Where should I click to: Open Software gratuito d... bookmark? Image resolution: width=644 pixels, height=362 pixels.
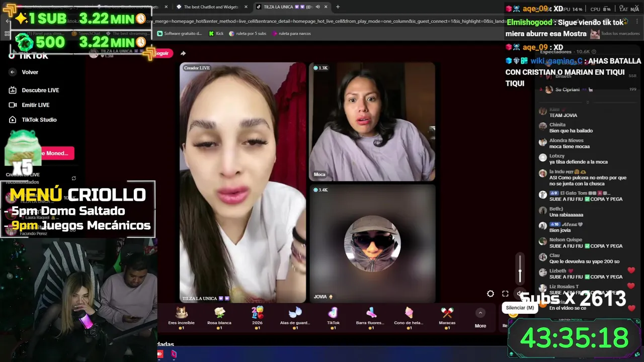coord(180,34)
